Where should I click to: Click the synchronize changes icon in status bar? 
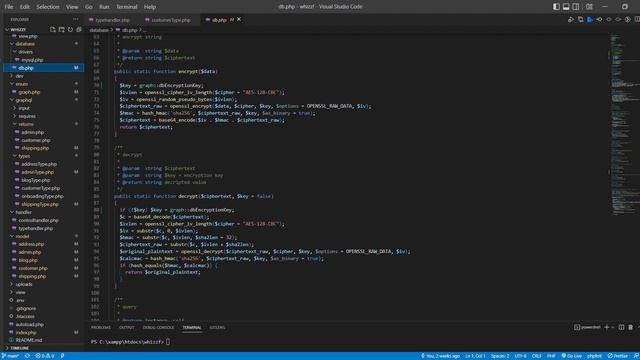[x=27, y=356]
